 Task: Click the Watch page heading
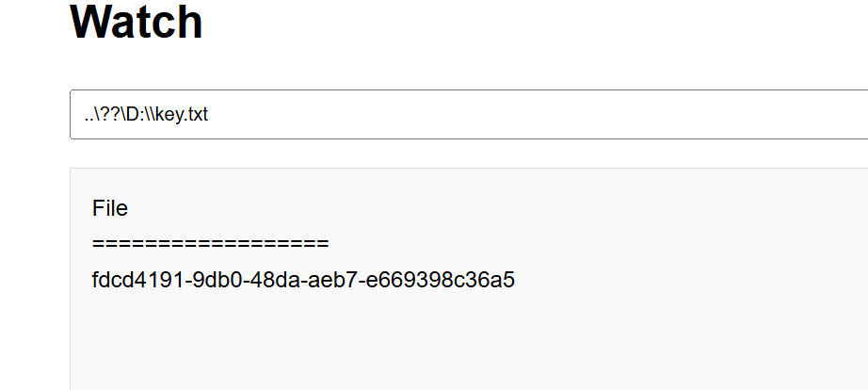[x=137, y=21]
